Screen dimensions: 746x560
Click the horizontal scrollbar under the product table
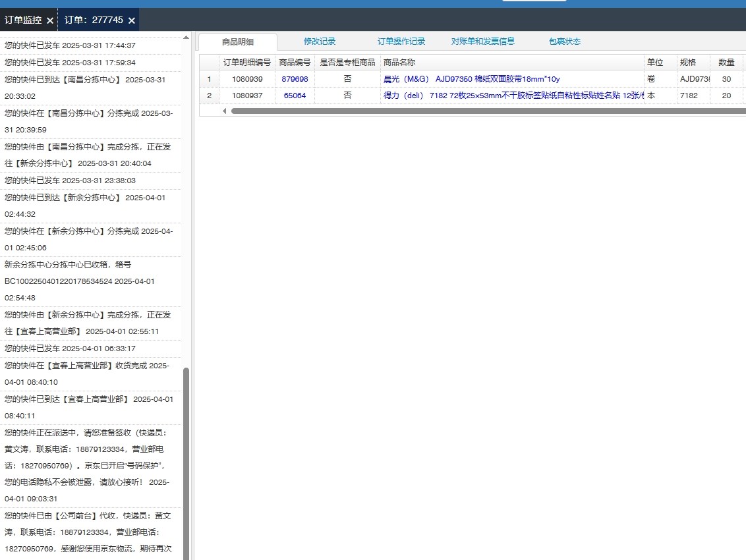coord(488,111)
